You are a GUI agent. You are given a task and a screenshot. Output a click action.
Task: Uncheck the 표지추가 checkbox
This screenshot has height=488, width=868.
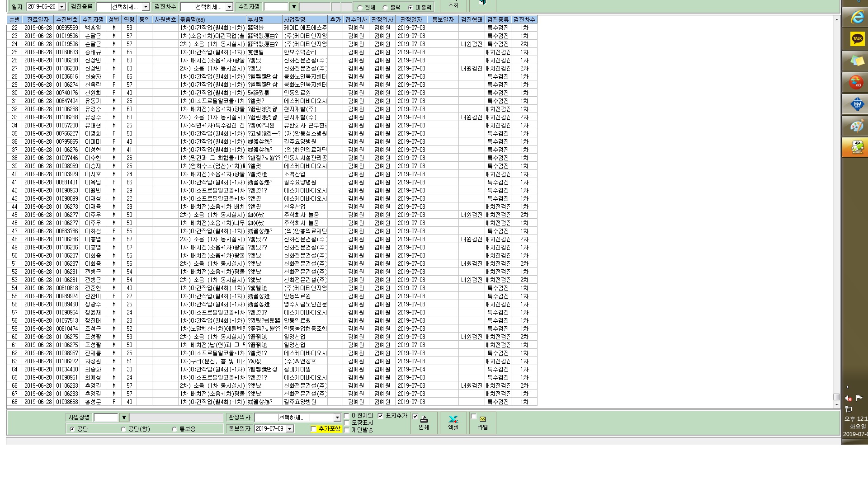[x=380, y=416]
